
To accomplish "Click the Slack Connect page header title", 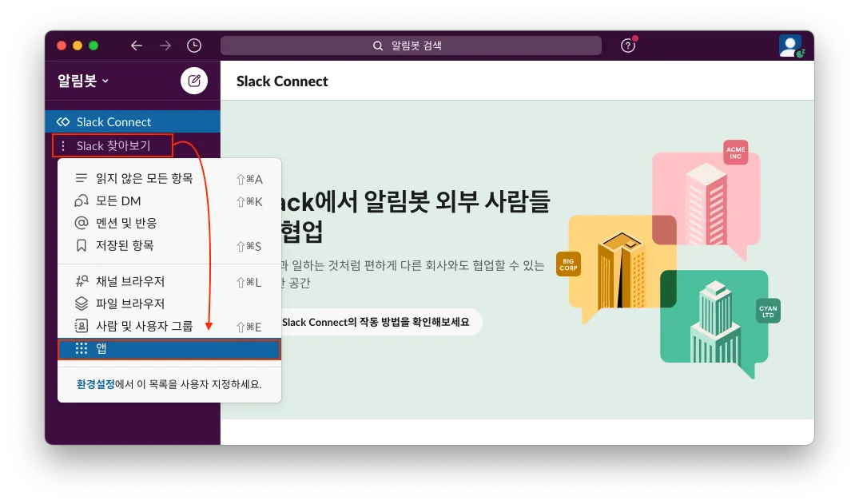I will (282, 81).
